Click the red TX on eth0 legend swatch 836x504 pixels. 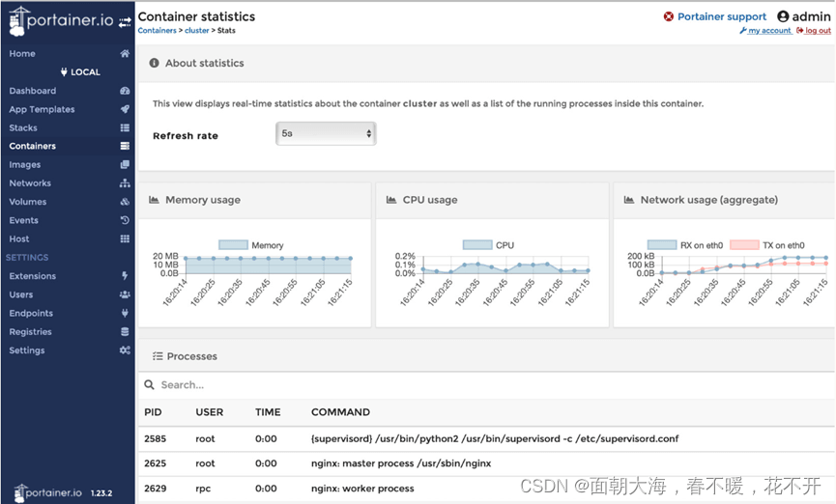coord(744,245)
